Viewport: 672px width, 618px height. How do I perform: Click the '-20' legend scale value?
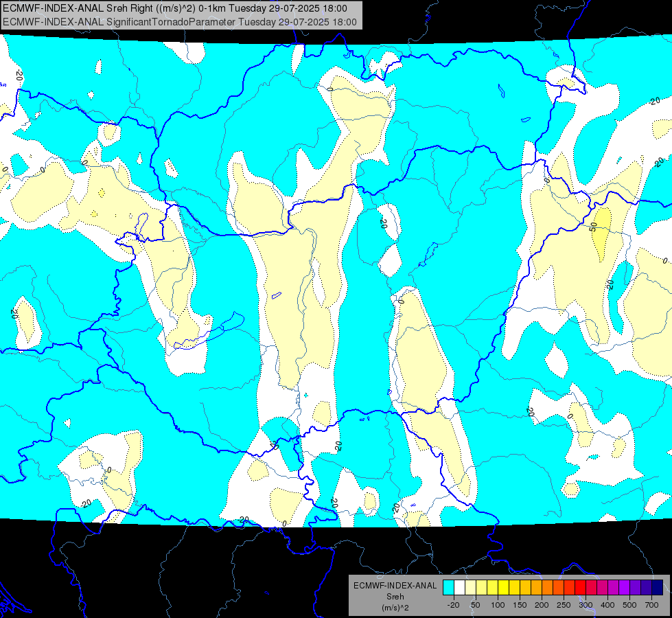[454, 605]
